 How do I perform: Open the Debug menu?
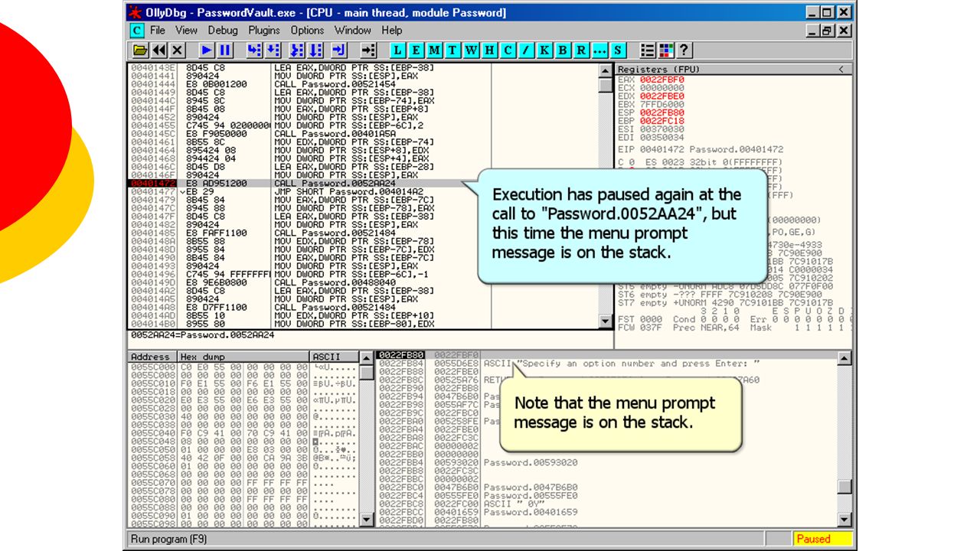pos(223,31)
